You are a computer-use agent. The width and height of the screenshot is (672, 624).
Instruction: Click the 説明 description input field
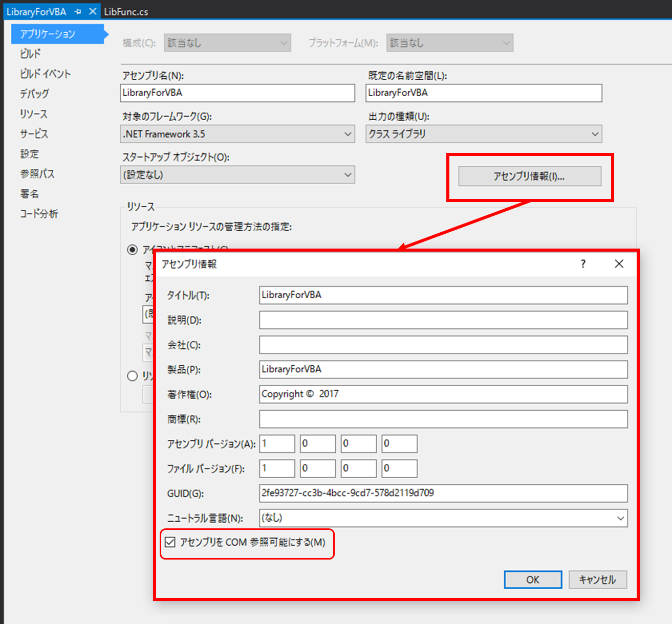443,320
